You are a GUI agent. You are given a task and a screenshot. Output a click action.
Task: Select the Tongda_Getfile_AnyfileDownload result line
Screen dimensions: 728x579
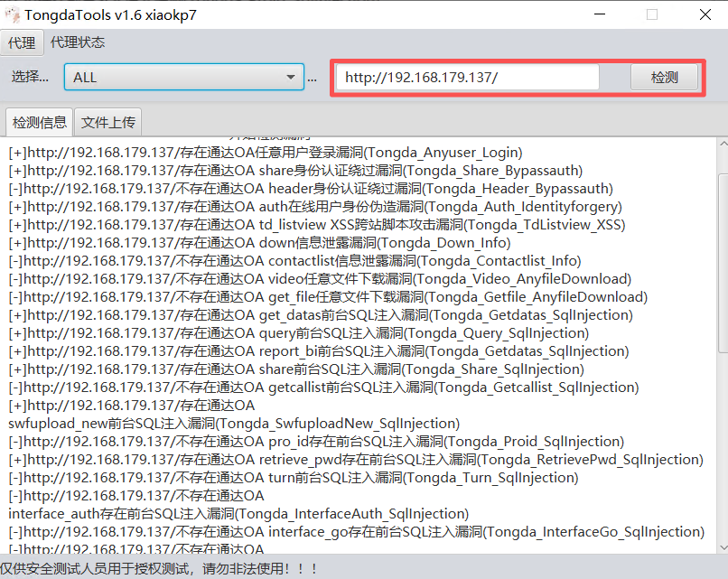[x=328, y=297]
